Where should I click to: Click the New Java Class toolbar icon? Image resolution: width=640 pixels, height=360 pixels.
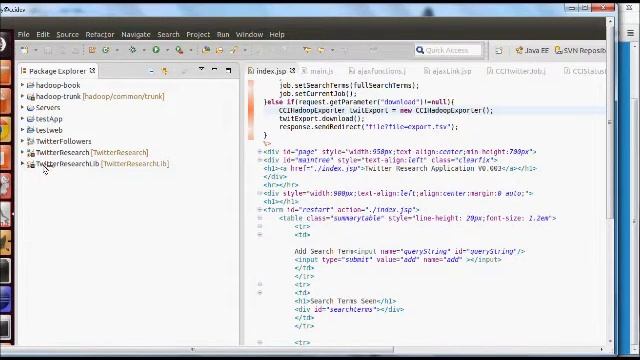coord(106,50)
